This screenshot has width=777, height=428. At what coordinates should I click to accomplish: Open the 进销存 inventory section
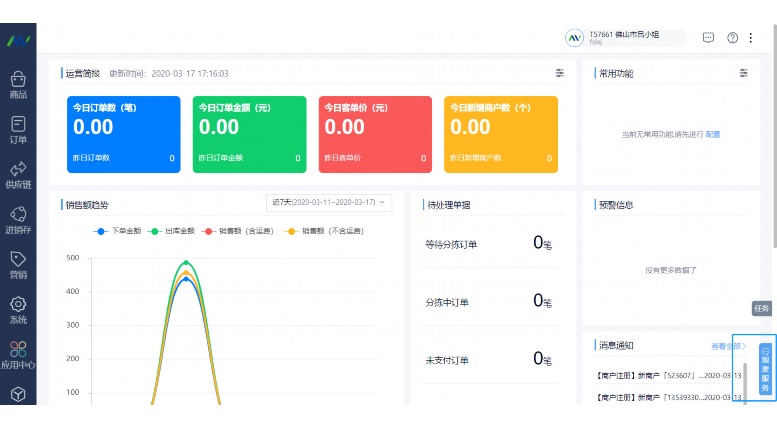point(18,220)
